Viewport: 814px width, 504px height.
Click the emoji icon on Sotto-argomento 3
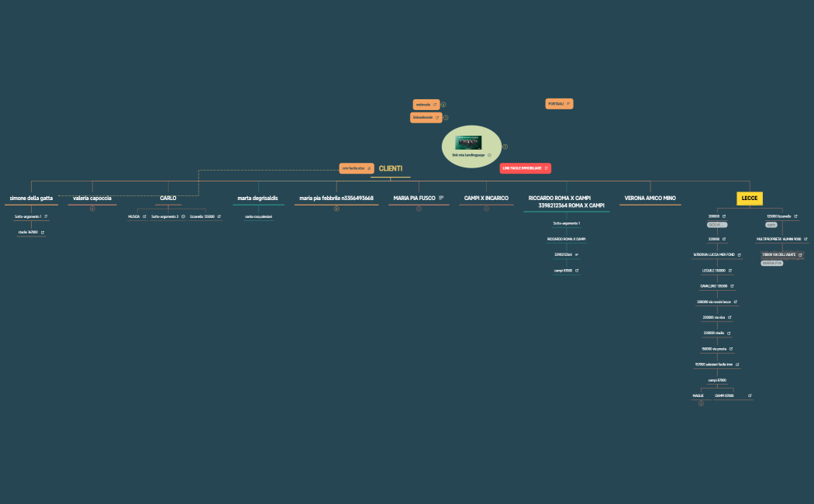(183, 217)
